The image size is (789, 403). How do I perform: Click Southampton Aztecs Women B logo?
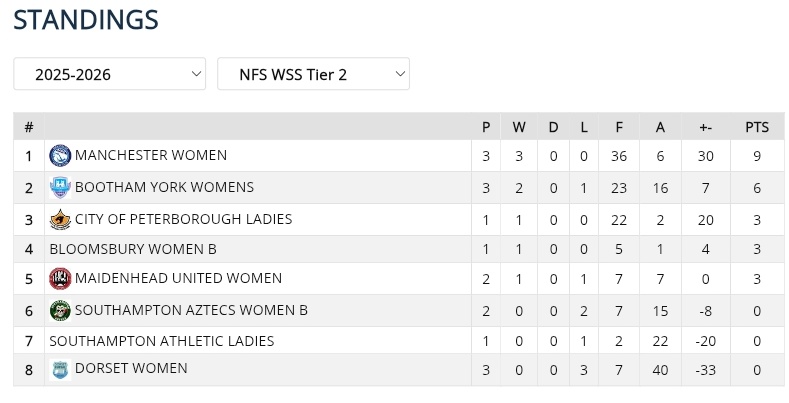pos(60,311)
